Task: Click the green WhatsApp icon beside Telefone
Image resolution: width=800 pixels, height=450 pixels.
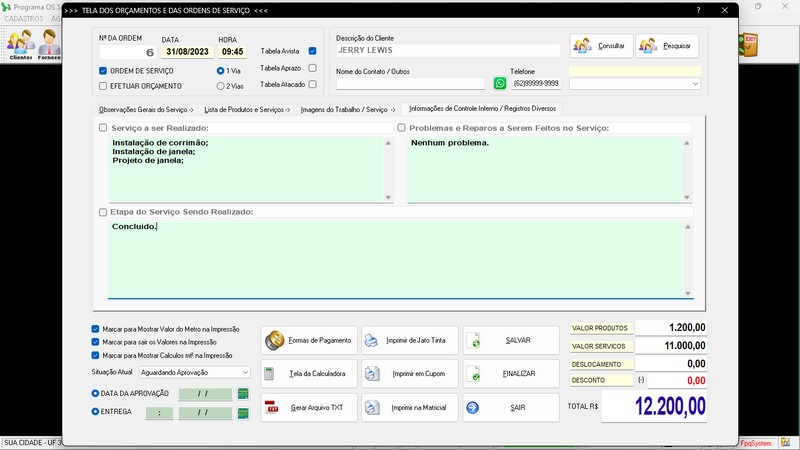Action: coord(500,84)
